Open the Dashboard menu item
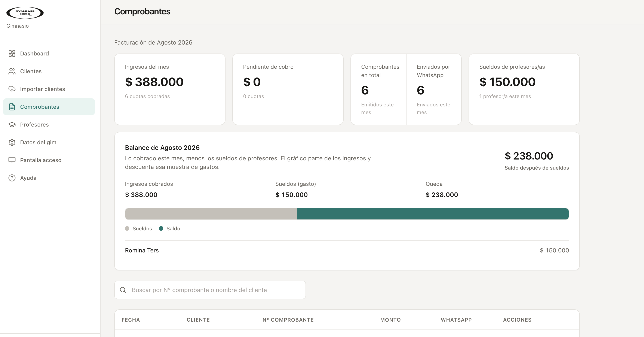The height and width of the screenshot is (337, 644). pyautogui.click(x=49, y=54)
